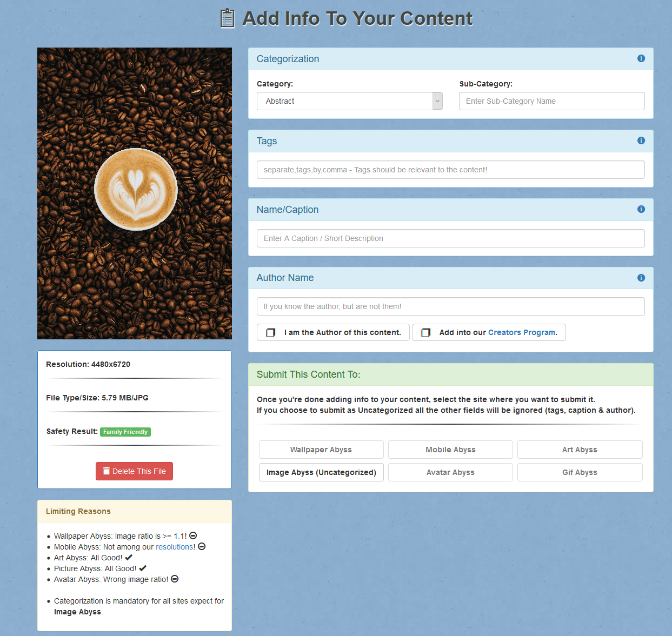672x636 pixels.
Task: Submit to Wallpaper Abyss
Action: click(x=321, y=450)
